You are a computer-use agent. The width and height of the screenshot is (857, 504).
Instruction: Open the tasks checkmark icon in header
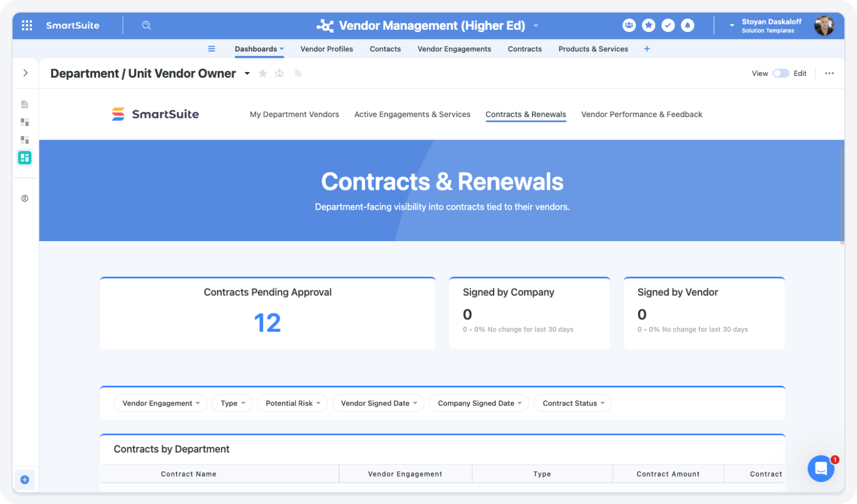668,25
